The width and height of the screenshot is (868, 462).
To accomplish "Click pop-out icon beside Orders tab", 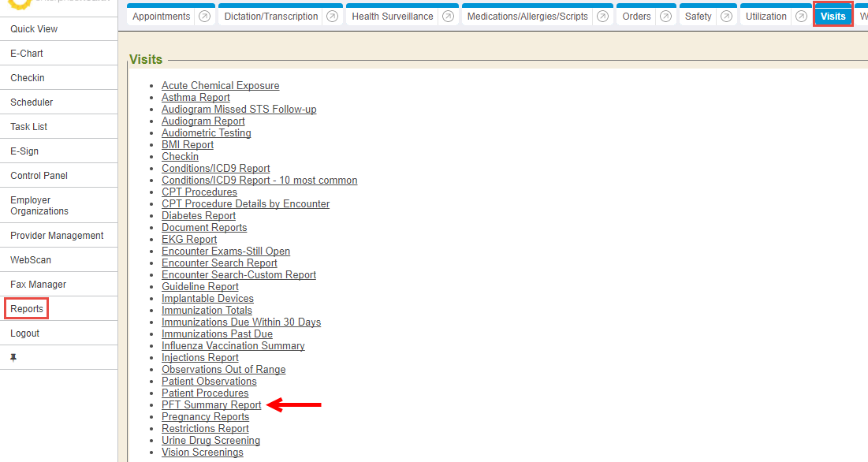I will pos(666,17).
